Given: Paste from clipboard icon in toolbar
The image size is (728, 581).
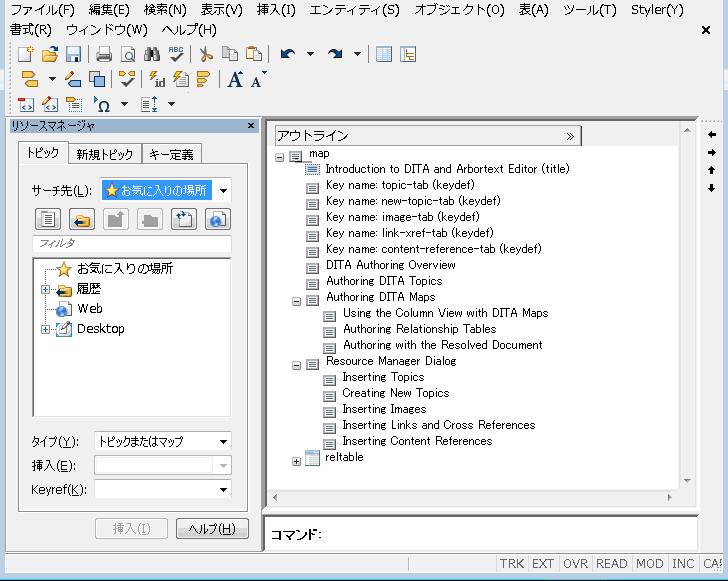Looking at the screenshot, I should pyautogui.click(x=254, y=54).
